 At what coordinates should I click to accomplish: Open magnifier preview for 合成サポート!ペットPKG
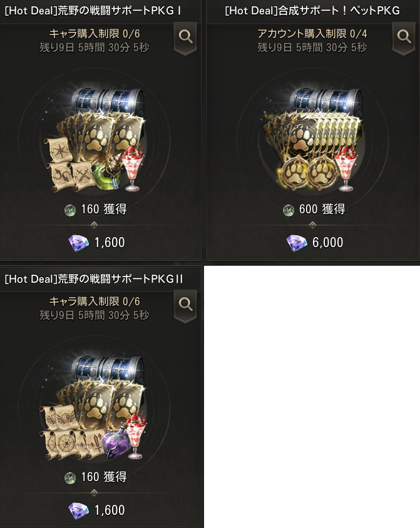click(x=404, y=36)
